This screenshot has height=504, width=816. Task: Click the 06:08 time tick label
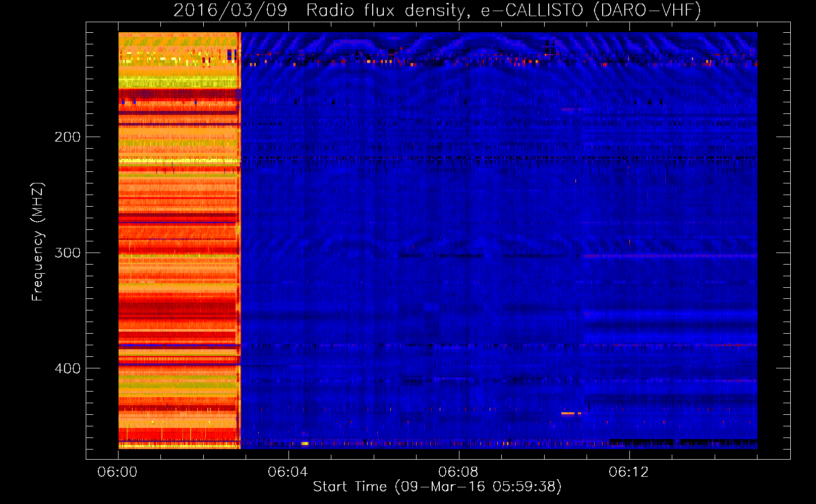pos(458,472)
